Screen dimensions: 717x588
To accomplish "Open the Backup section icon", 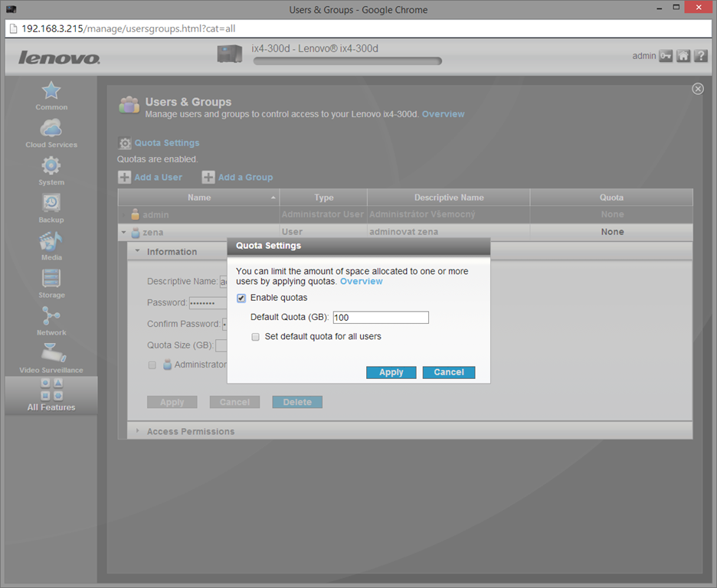I will pyautogui.click(x=51, y=204).
